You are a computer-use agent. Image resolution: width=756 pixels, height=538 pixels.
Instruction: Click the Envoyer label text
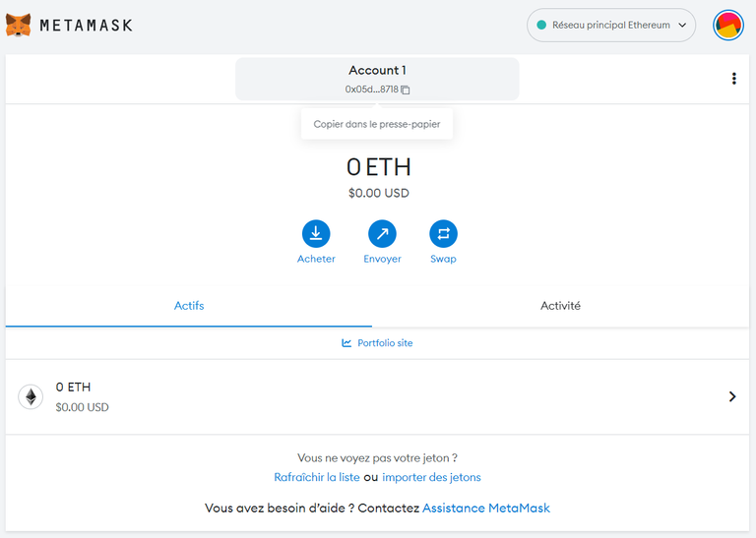click(382, 259)
